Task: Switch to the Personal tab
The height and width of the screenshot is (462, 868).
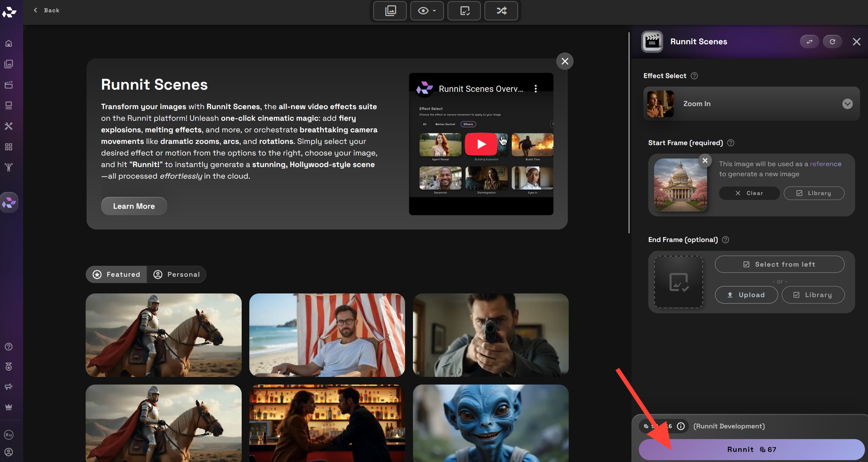Action: pos(177,275)
